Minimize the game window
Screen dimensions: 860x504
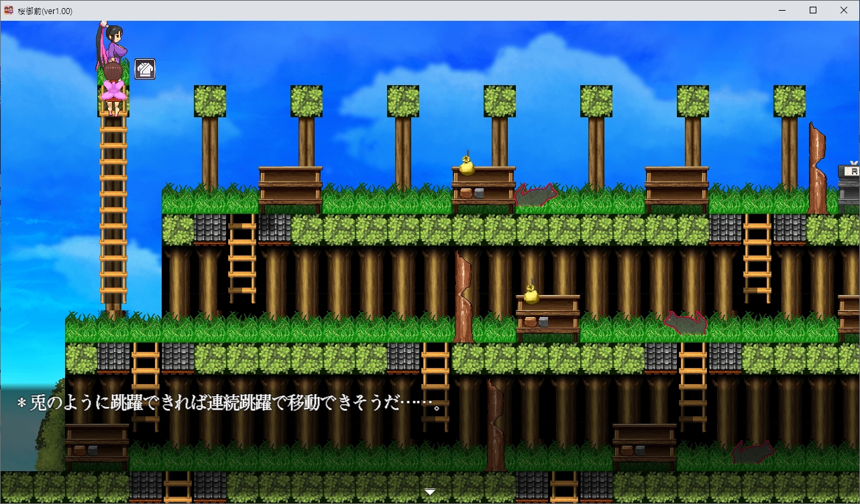pos(782,10)
